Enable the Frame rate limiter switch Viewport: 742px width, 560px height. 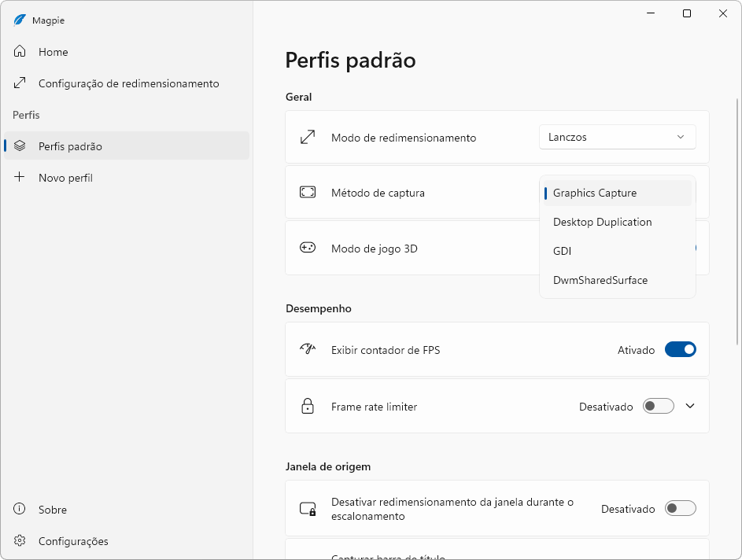tap(658, 407)
